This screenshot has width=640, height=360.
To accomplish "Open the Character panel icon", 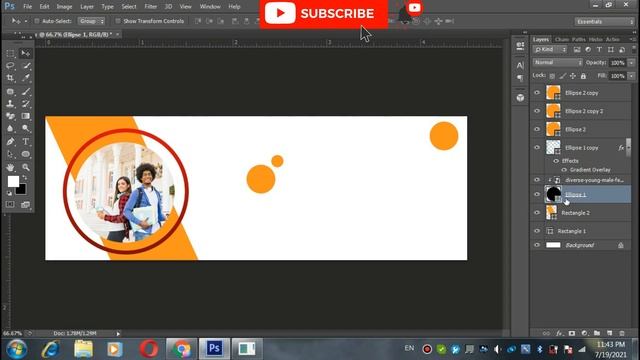I will tap(520, 65).
